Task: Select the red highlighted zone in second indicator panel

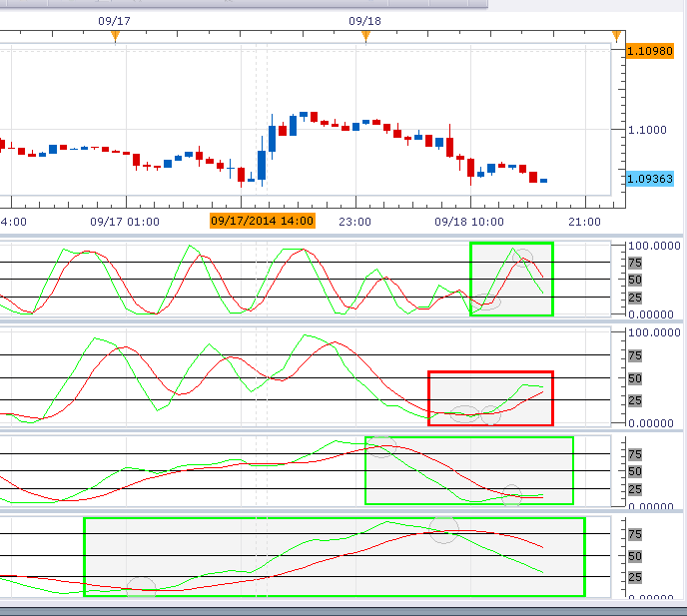Action: click(x=490, y=398)
